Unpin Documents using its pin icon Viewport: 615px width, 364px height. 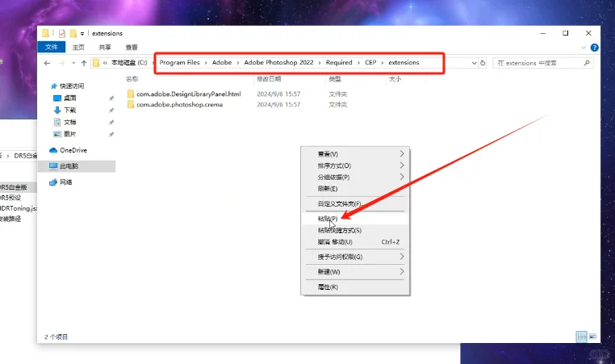click(111, 123)
